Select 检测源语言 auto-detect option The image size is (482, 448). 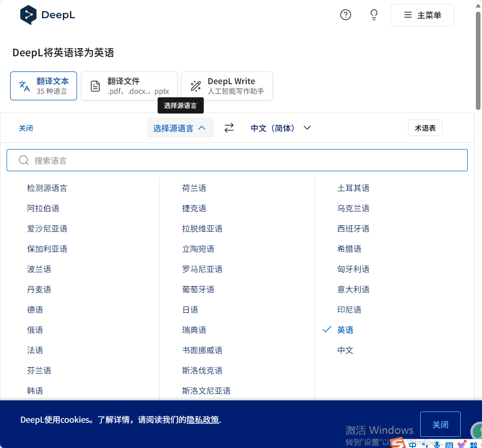[47, 188]
